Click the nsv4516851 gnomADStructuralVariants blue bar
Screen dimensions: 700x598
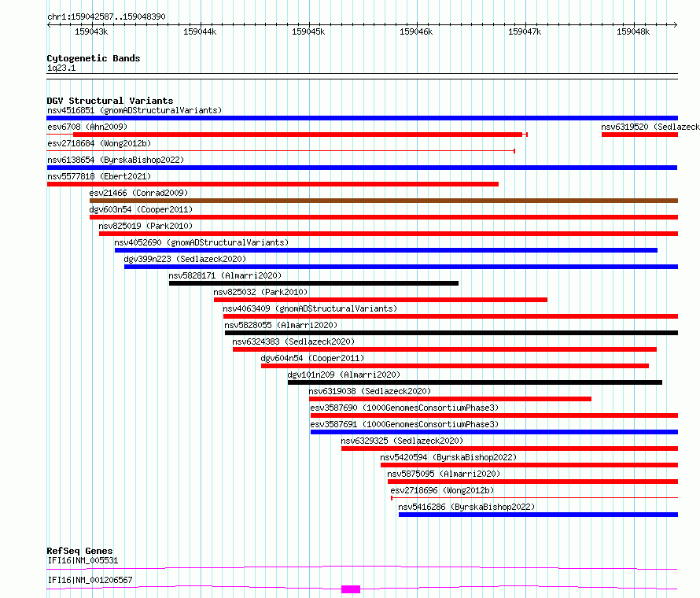point(362,118)
